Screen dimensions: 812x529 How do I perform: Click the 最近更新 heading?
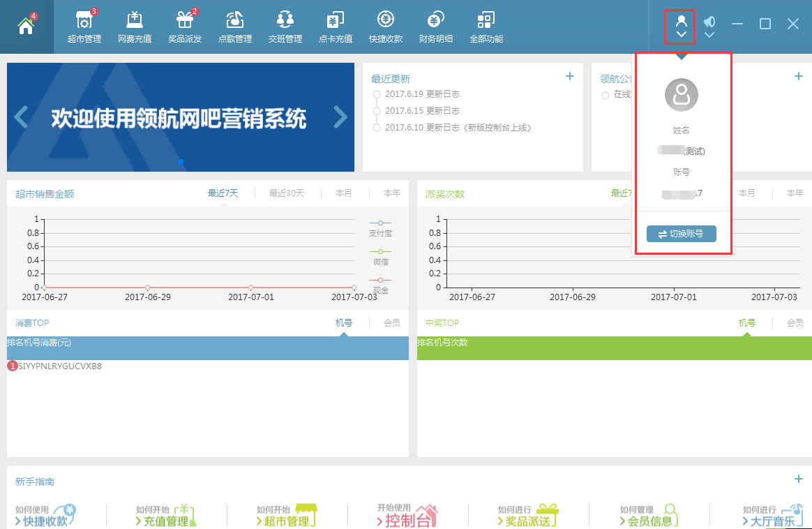(x=391, y=79)
